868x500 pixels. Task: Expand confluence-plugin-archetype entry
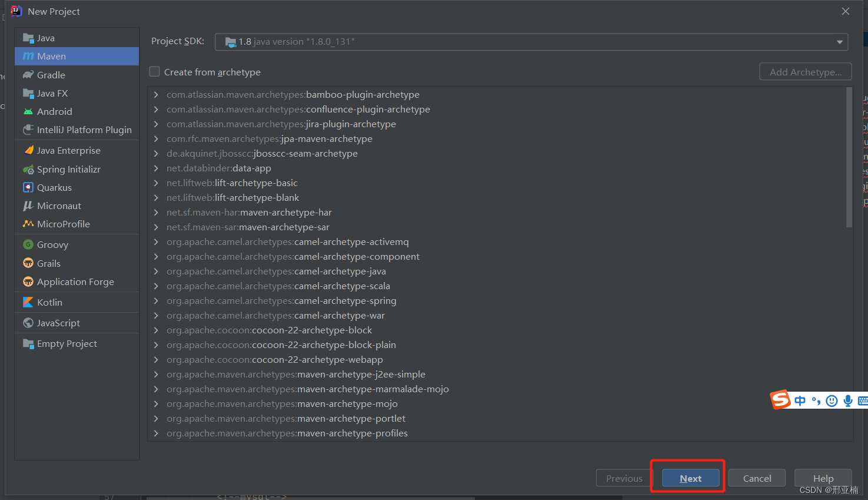point(156,110)
